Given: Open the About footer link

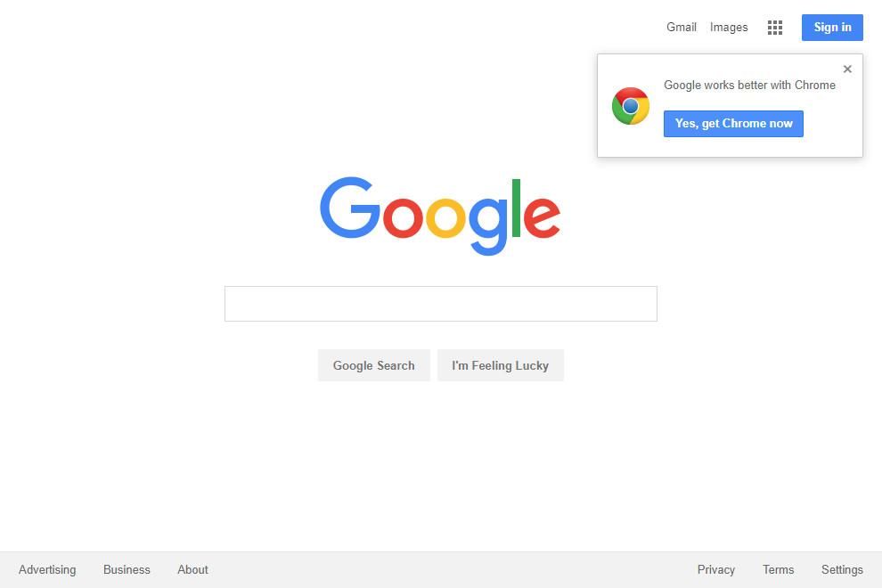Looking at the screenshot, I should tap(193, 569).
